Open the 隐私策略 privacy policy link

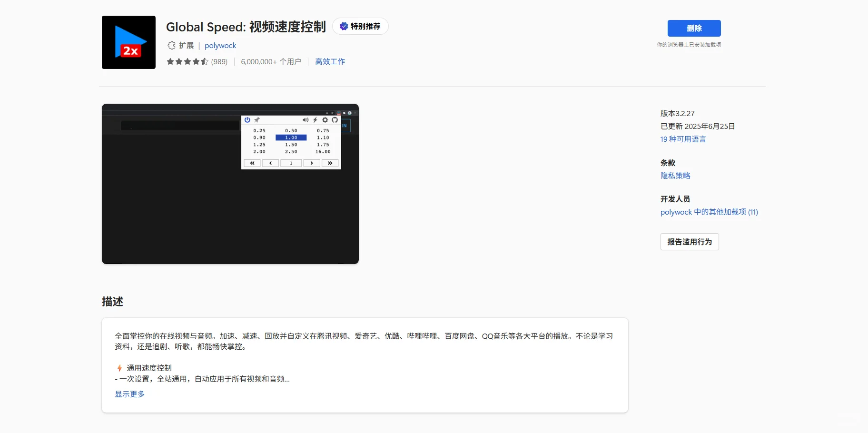[x=675, y=175]
